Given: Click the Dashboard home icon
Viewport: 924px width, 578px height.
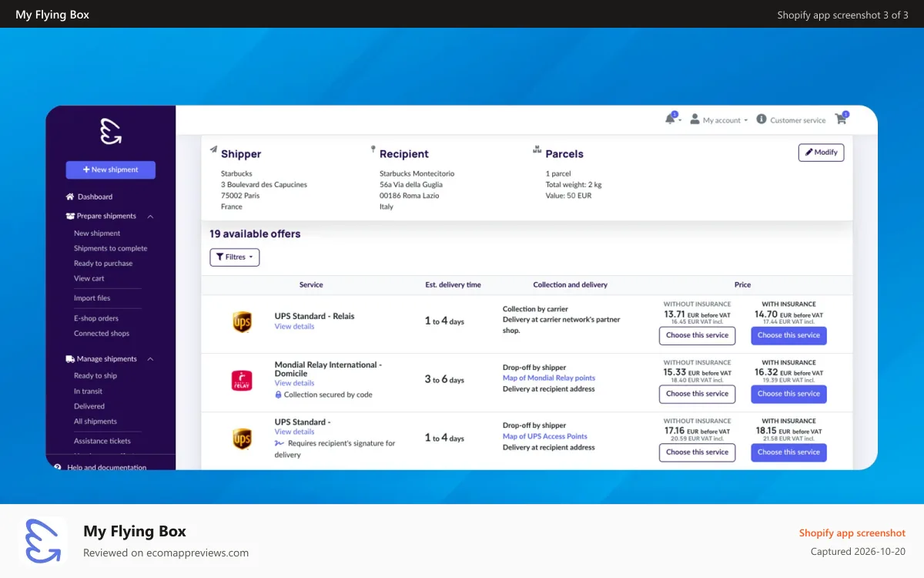Looking at the screenshot, I should [70, 197].
